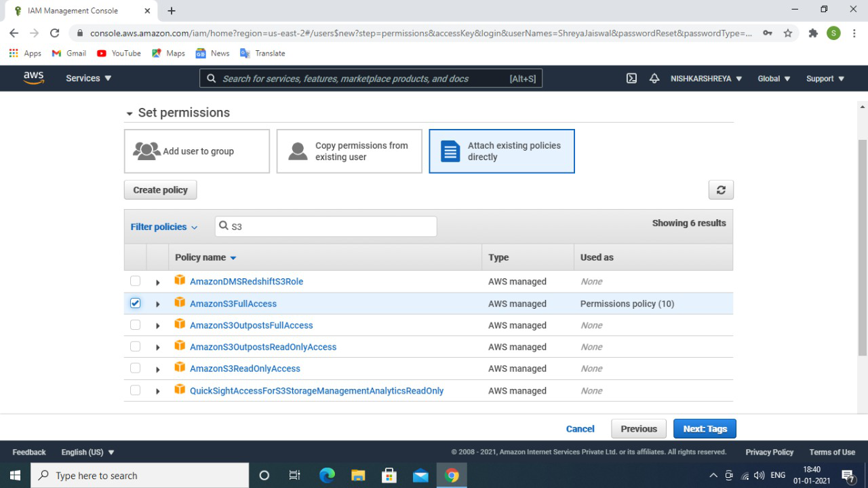
Task: Click the saved password key icon
Action: (767, 33)
